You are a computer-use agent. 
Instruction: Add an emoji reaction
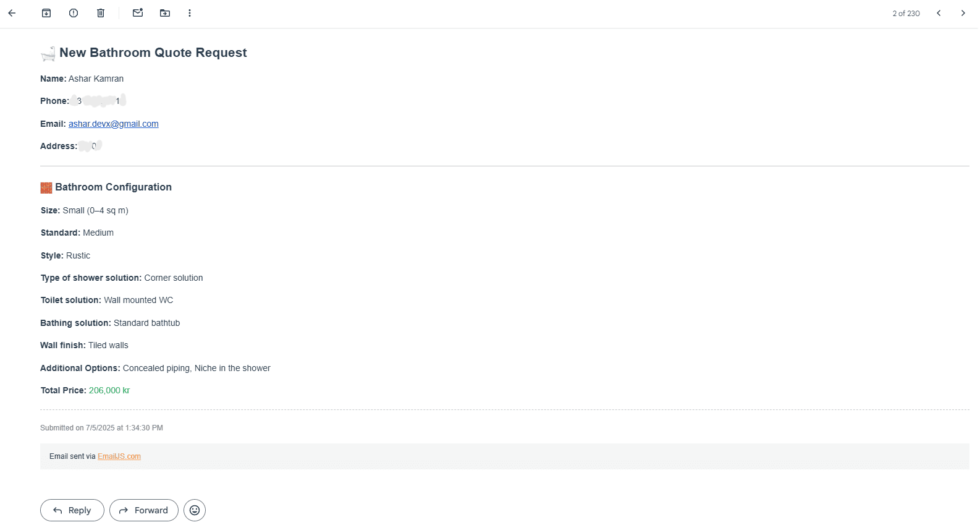pos(195,510)
